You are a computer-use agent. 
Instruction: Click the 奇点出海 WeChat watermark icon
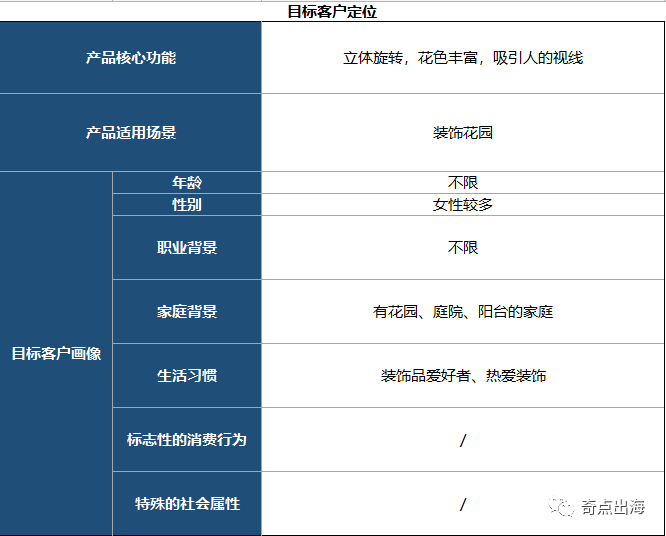point(561,506)
